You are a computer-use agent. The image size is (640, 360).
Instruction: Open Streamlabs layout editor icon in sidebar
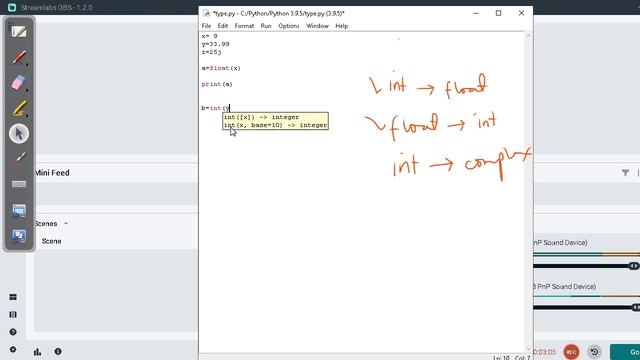tap(13, 297)
